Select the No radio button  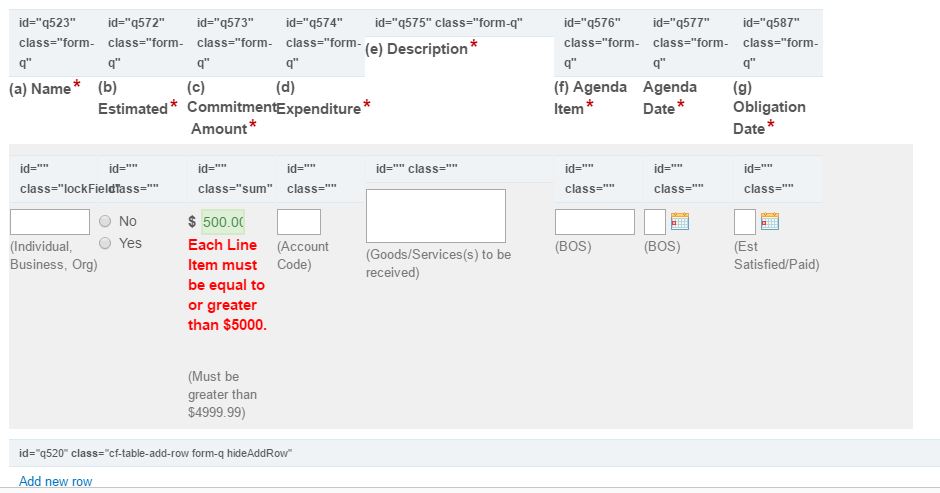105,221
